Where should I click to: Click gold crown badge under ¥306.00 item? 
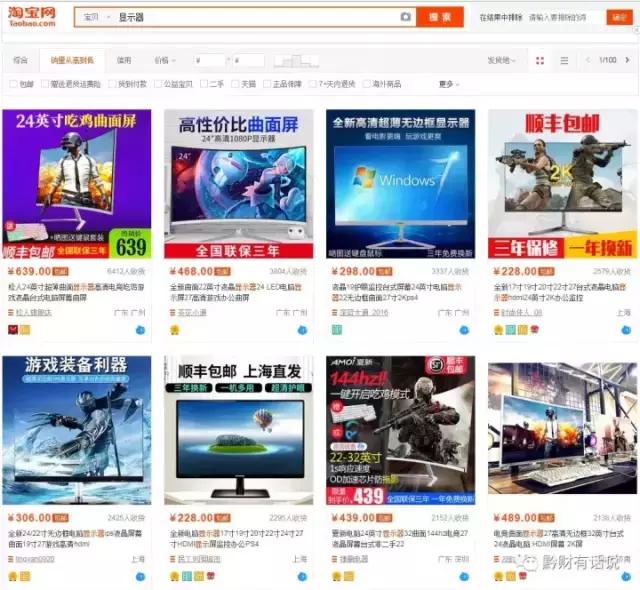(13, 577)
